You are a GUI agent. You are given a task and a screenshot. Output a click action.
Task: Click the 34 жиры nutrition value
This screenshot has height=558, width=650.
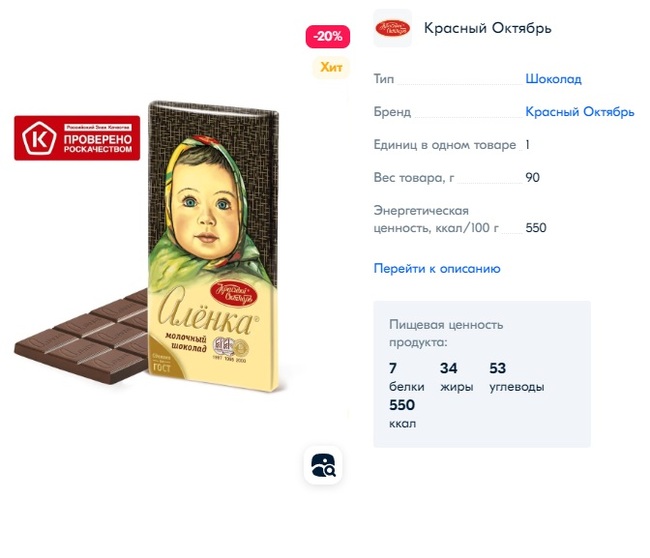(456, 377)
